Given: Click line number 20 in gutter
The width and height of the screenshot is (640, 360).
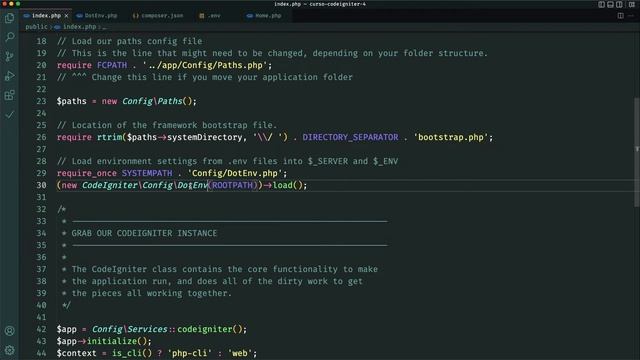Looking at the screenshot, I should [x=42, y=65].
